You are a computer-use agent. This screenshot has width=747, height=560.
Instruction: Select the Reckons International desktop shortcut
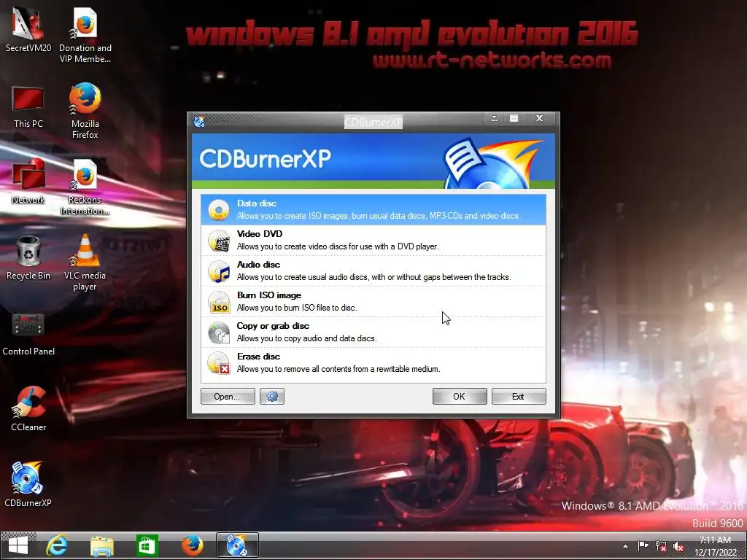click(85, 187)
